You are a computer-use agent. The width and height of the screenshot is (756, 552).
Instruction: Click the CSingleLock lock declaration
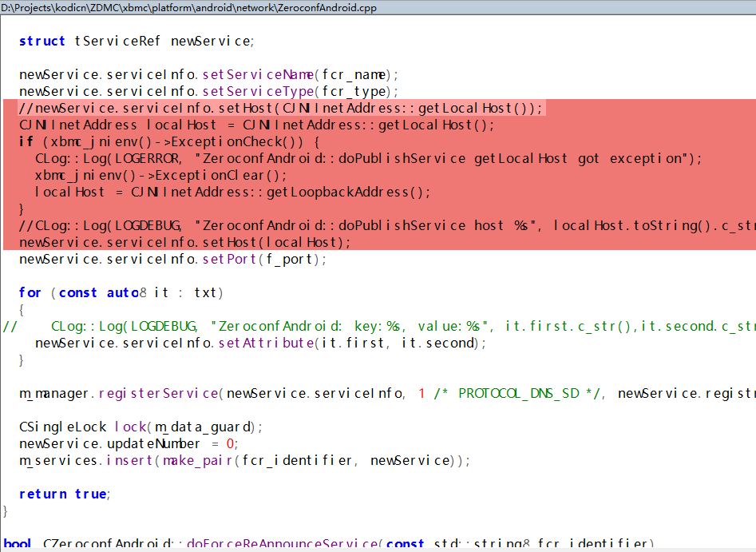[141, 427]
